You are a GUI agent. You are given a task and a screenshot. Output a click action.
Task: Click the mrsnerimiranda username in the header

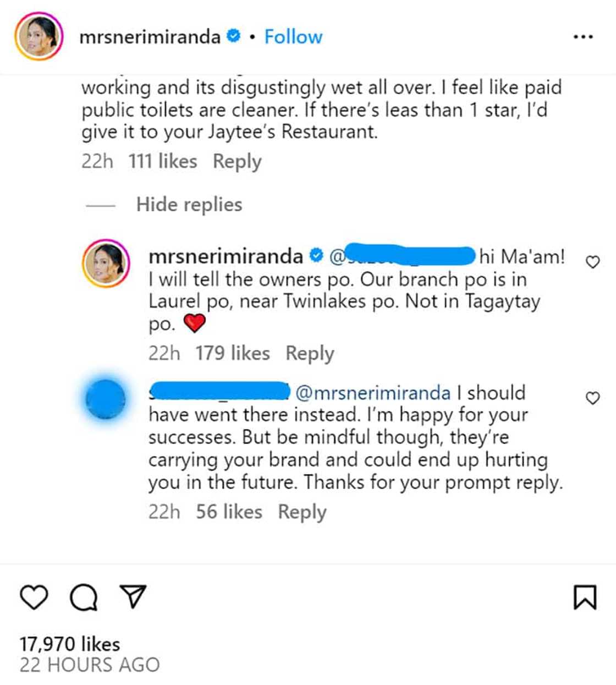[151, 36]
